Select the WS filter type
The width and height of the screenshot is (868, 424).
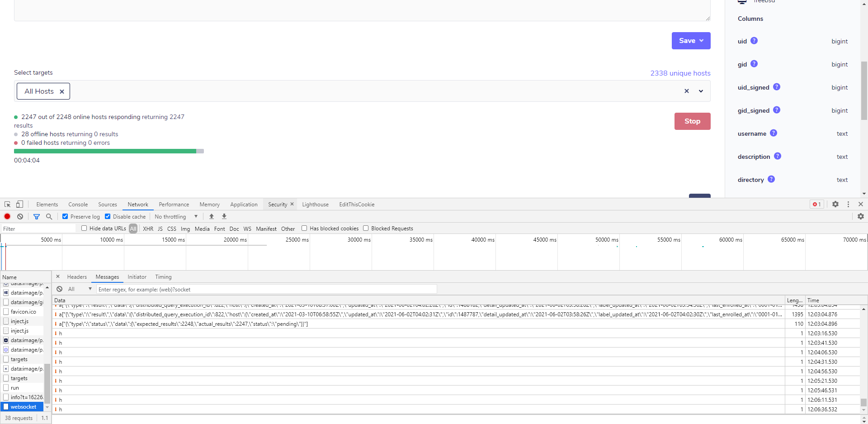[247, 229]
